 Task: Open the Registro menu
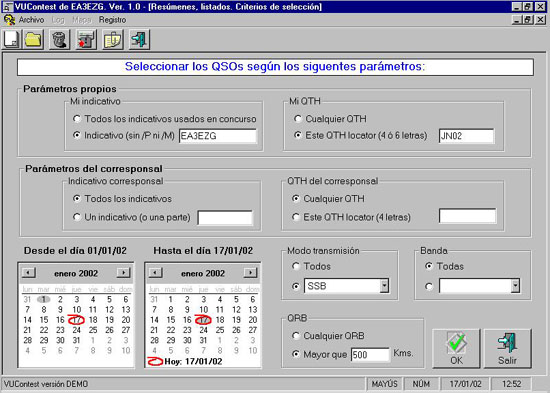tap(112, 20)
